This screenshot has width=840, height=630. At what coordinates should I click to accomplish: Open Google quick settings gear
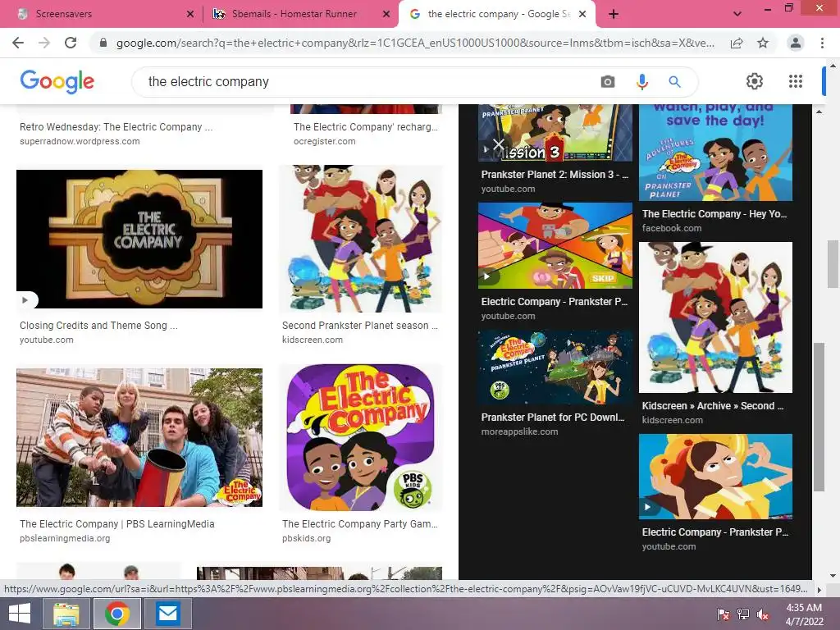pyautogui.click(x=755, y=81)
